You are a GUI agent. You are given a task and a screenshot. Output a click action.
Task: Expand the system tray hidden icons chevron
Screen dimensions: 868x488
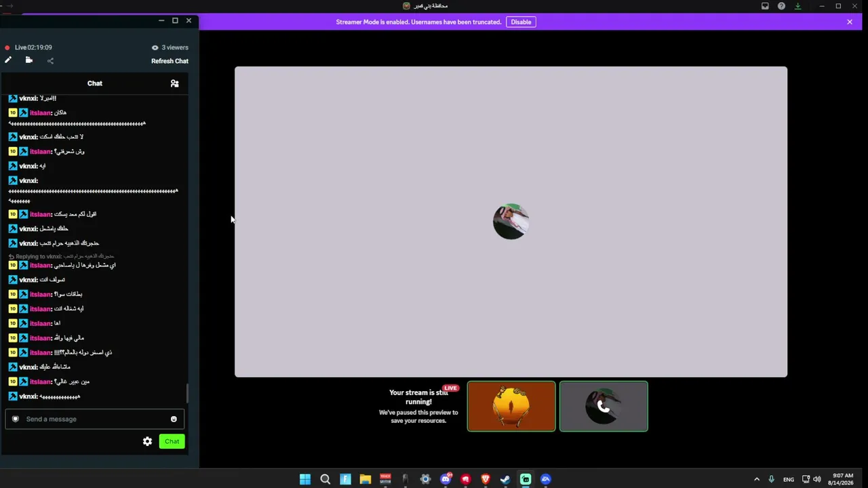757,479
